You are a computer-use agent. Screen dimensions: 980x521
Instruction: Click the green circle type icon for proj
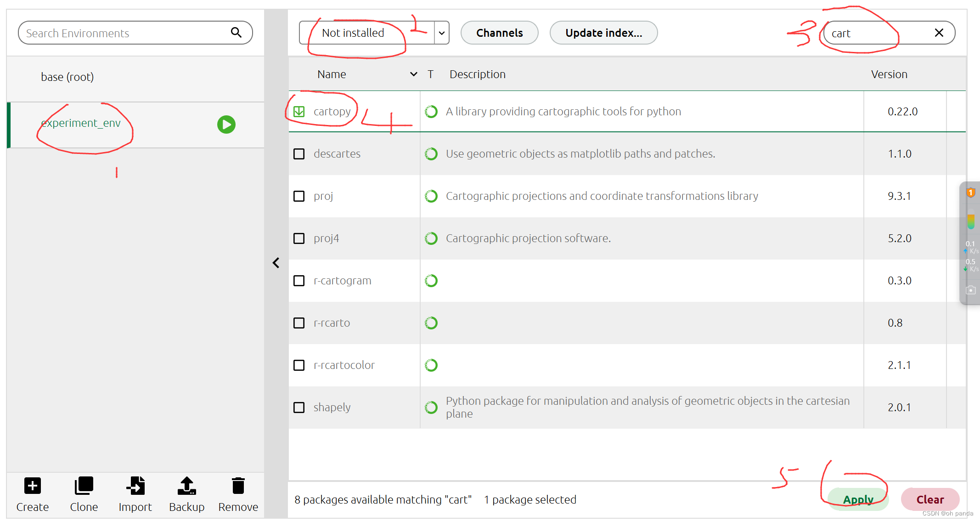click(431, 196)
